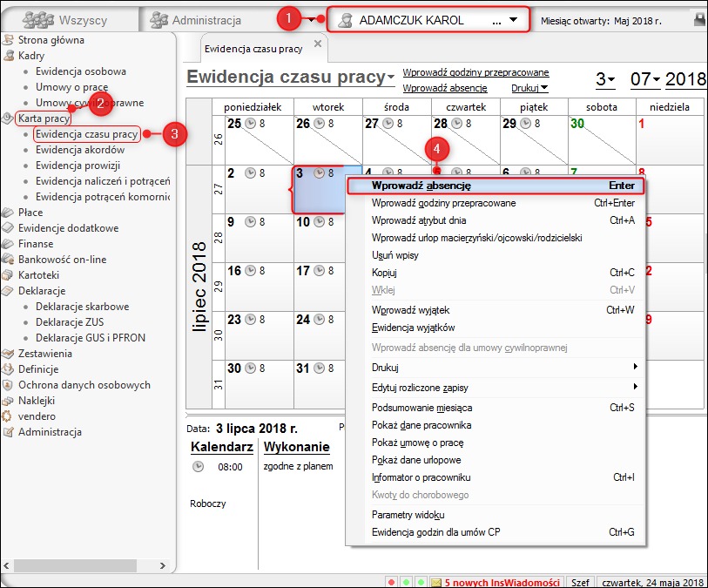Click the clock icon beside 08:00

point(198,467)
